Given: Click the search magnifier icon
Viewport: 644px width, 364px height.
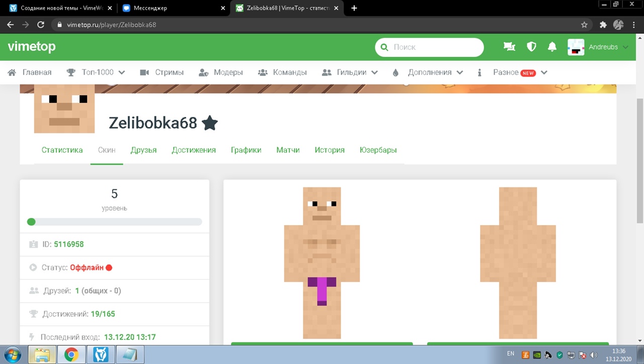Looking at the screenshot, I should [x=384, y=47].
